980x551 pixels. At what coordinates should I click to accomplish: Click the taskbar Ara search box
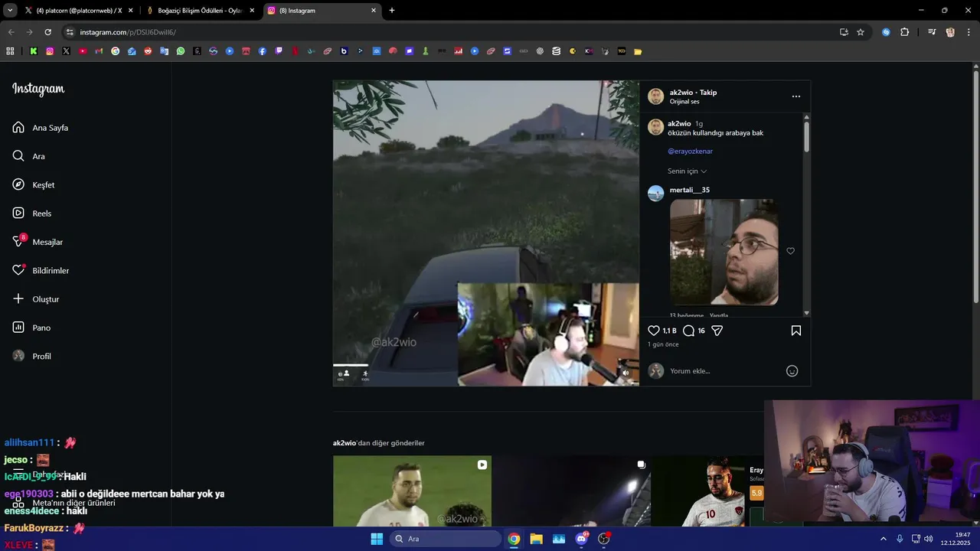(x=446, y=539)
